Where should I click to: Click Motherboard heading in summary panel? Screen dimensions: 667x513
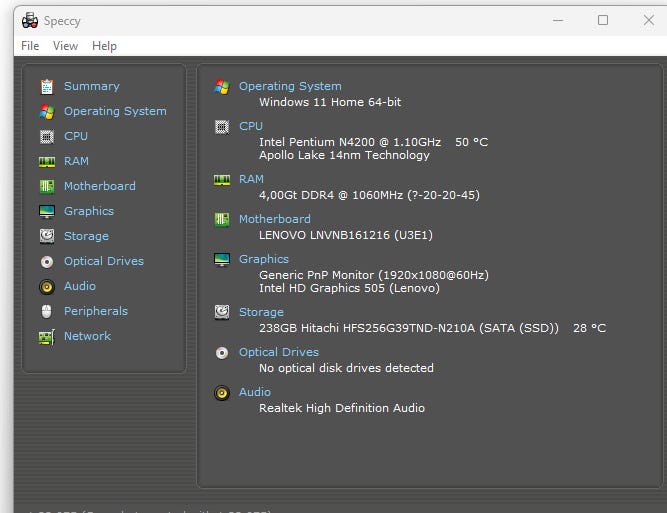click(x=275, y=219)
